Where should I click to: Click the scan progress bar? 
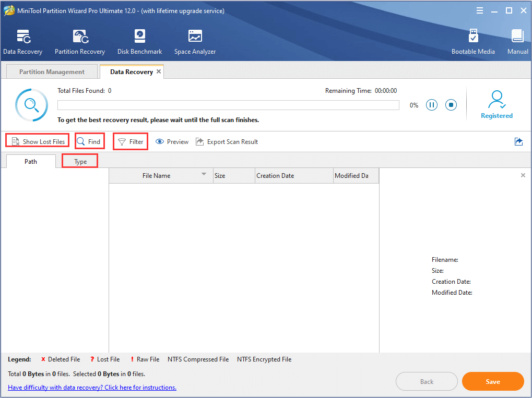pyautogui.click(x=228, y=105)
